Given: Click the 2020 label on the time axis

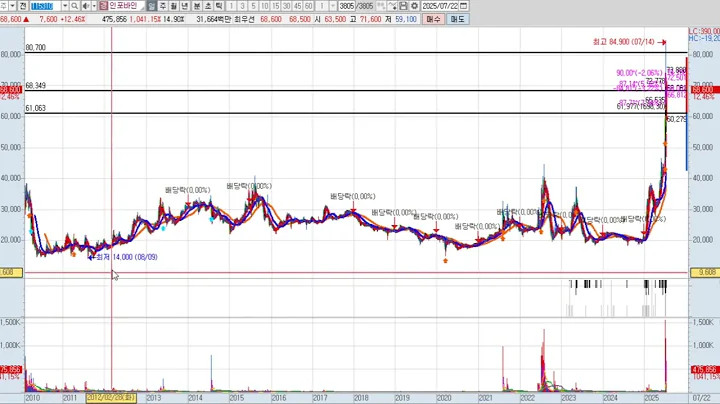Looking at the screenshot, I should tap(444, 398).
